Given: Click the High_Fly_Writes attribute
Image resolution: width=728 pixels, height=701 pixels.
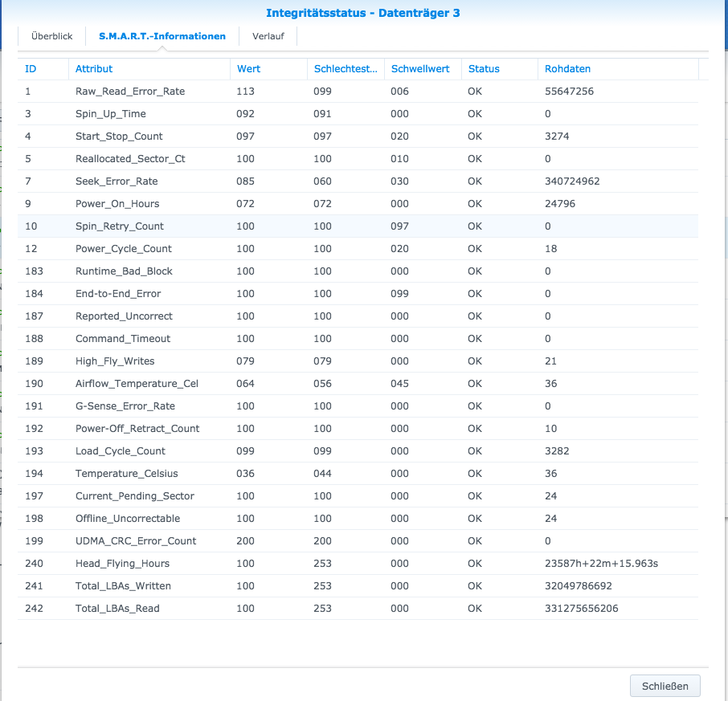Looking at the screenshot, I should (x=115, y=361).
